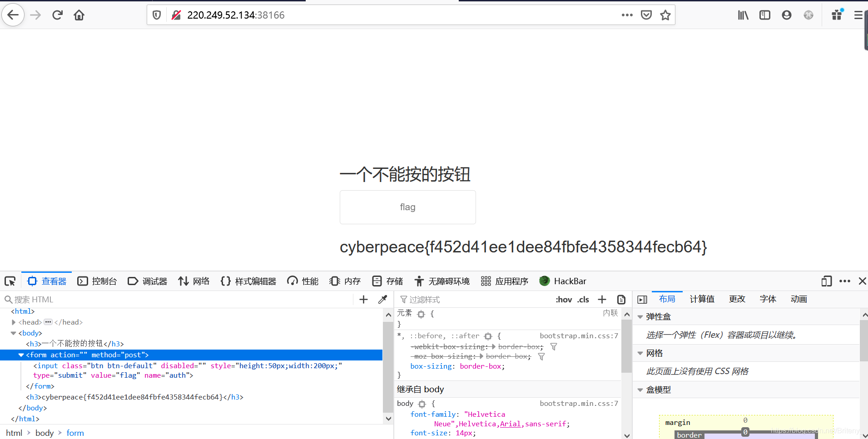Click the save to Pocket icon

646,15
